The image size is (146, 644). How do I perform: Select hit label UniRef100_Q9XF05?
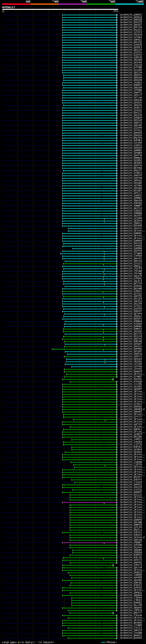[x=131, y=251]
